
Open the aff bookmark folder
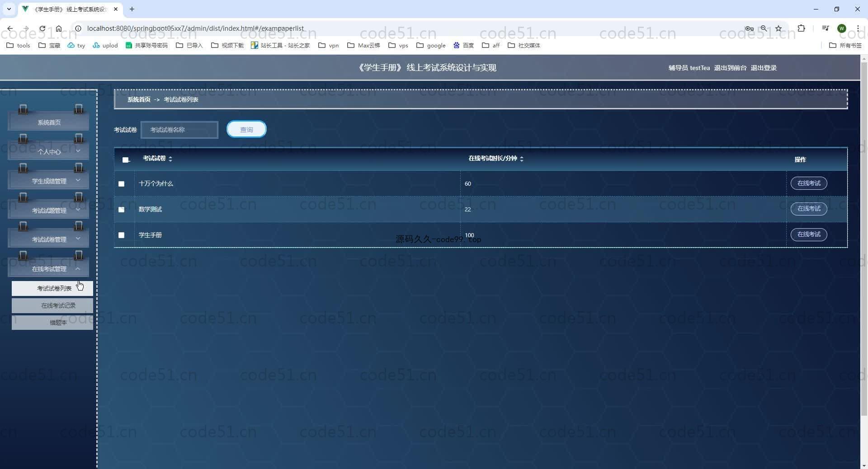(491, 45)
